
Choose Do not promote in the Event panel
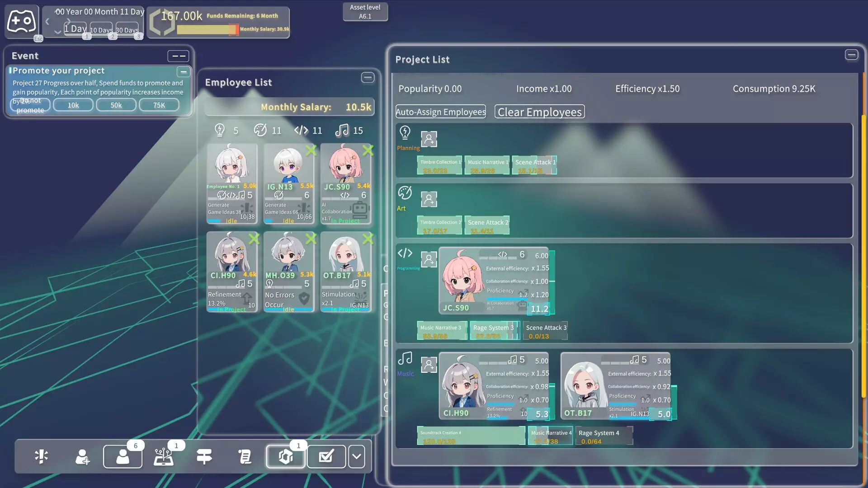(30, 104)
